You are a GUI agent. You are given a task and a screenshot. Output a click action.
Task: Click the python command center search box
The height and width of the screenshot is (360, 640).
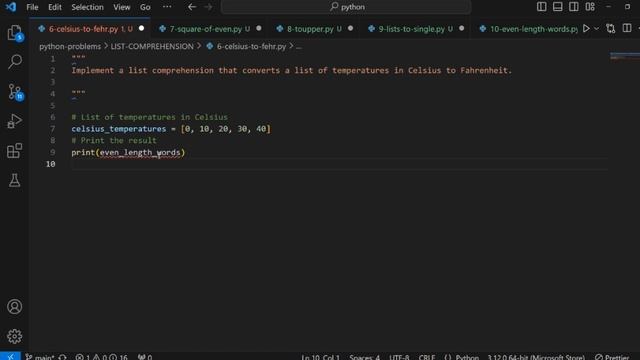pos(346,7)
